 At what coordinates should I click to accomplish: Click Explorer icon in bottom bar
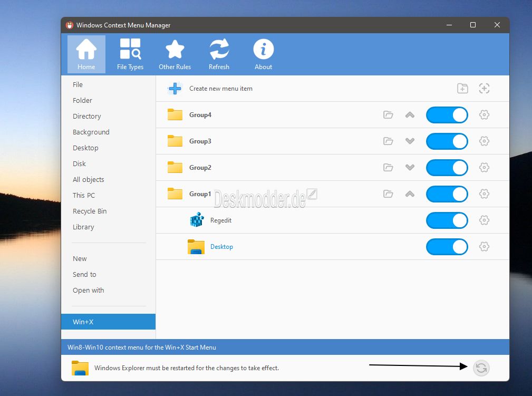[x=80, y=368]
